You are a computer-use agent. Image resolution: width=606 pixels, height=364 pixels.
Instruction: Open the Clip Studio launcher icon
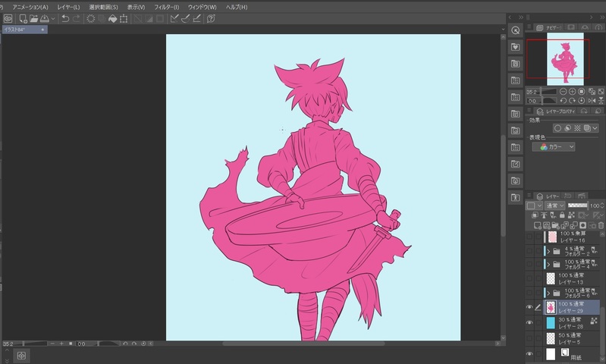click(x=8, y=18)
